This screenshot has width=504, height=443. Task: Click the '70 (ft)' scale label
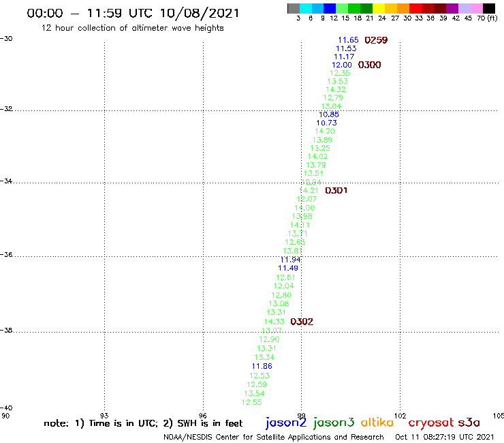(487, 18)
